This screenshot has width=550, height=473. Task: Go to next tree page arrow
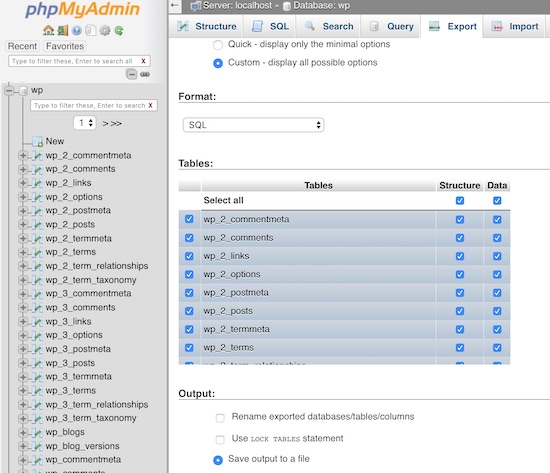(x=105, y=124)
